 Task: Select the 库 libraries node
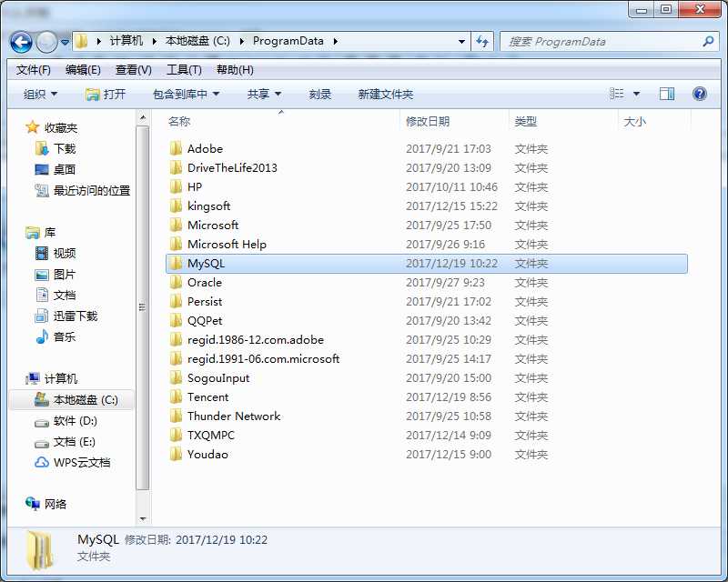coord(40,232)
